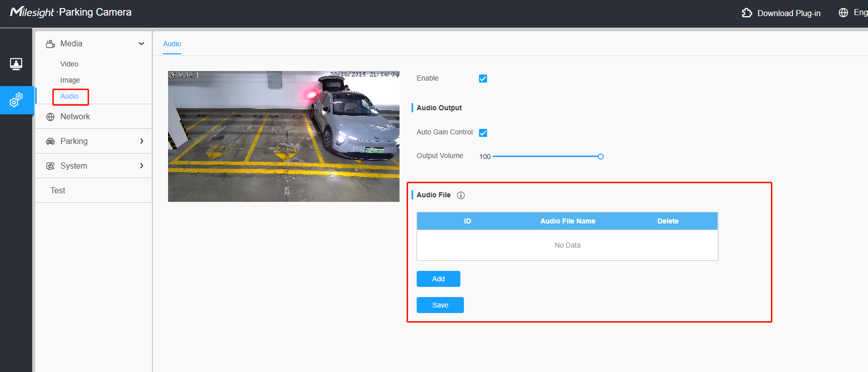Click the Parking menu label
Image resolution: width=868 pixels, height=372 pixels.
74,141
